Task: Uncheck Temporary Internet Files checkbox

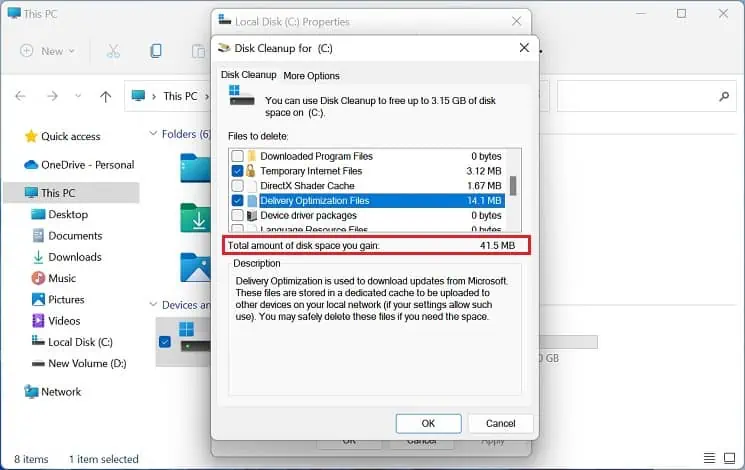Action: (237, 171)
